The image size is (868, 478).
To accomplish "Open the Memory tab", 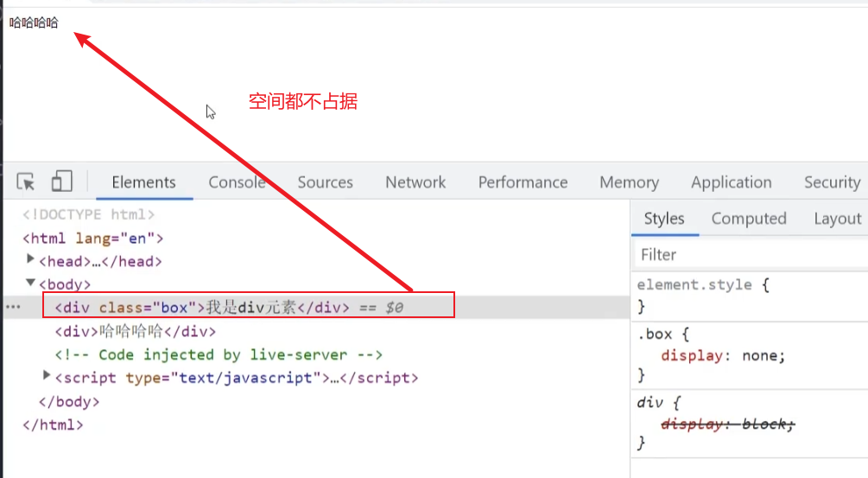I will click(629, 182).
